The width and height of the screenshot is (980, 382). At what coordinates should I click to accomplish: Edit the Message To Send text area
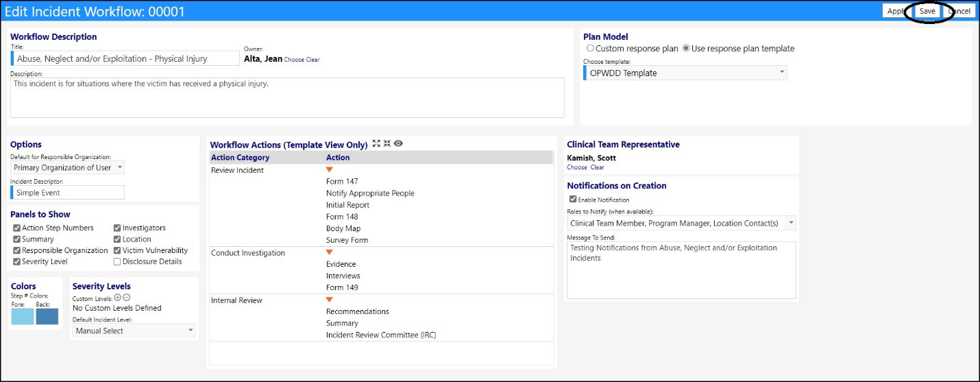681,270
